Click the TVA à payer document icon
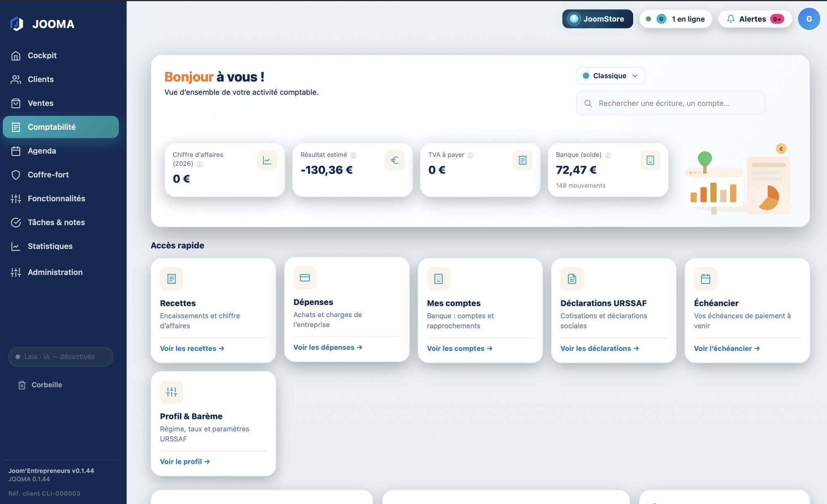 523,160
